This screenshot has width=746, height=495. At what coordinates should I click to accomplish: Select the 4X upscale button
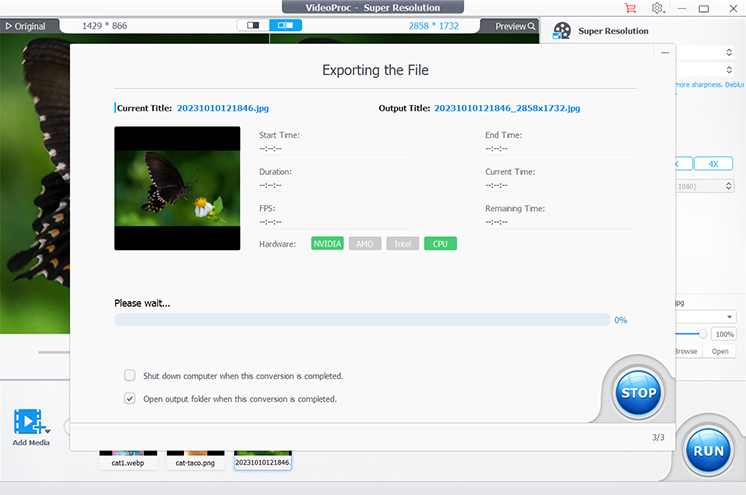713,164
